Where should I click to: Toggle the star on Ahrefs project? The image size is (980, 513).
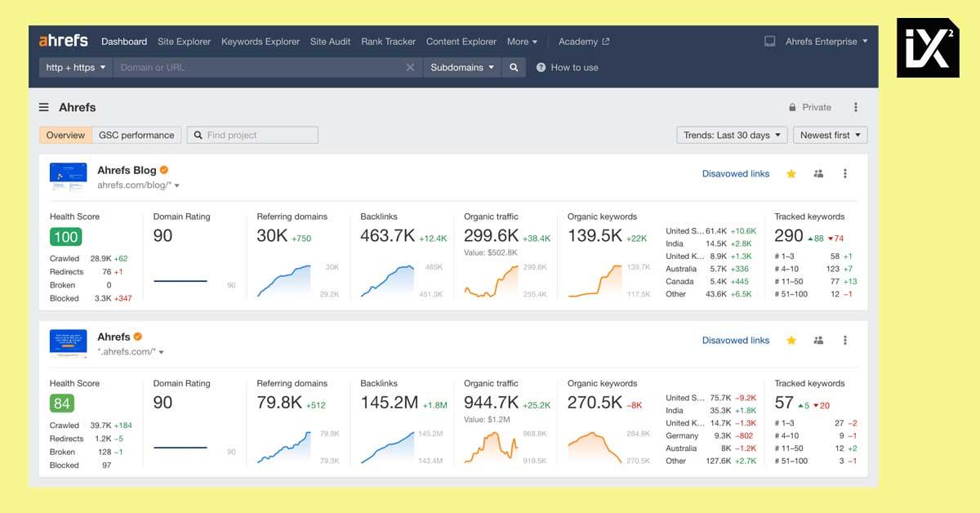pos(791,341)
